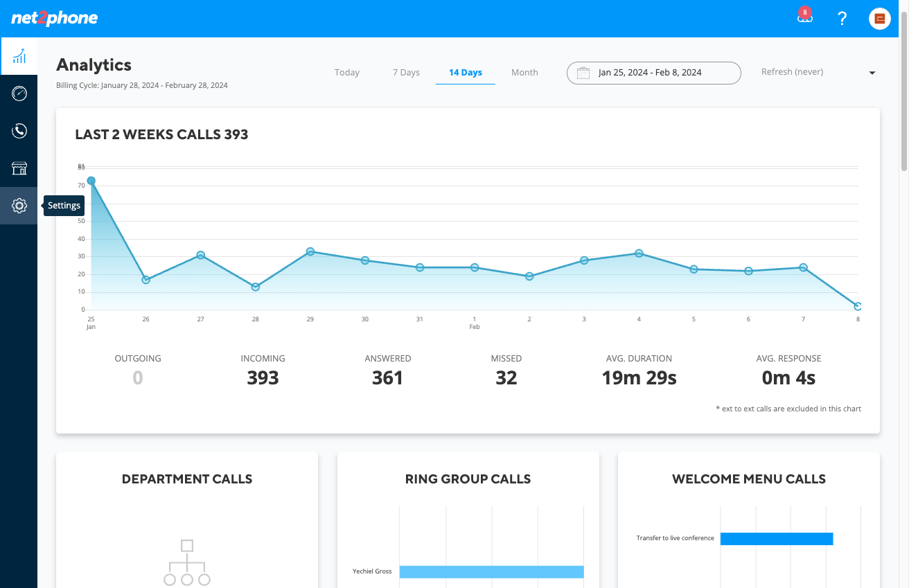This screenshot has height=588, width=909.
Task: Click the Jan 30 data point on chart
Action: [365, 260]
